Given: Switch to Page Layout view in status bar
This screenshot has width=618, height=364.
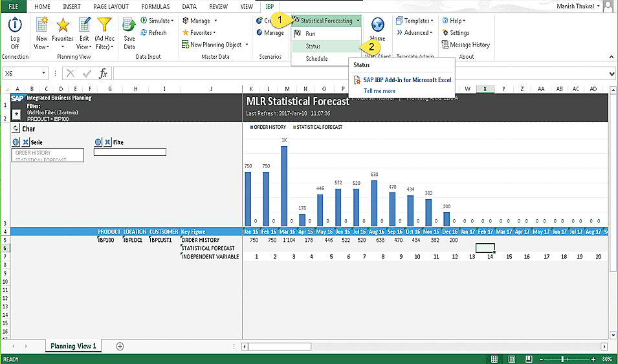Looking at the screenshot, I should (x=512, y=359).
